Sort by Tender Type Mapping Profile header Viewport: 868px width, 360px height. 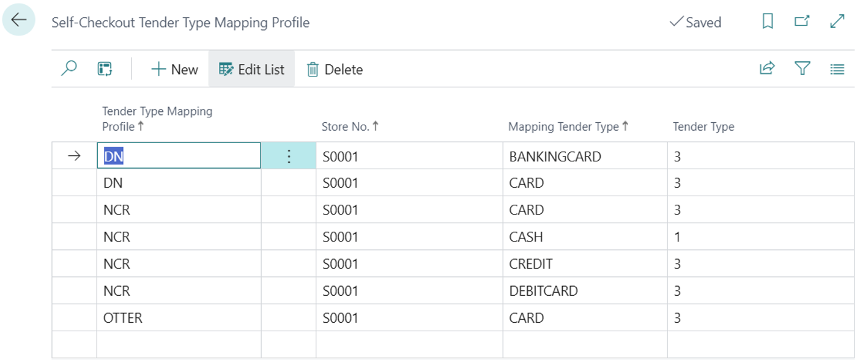coord(157,119)
